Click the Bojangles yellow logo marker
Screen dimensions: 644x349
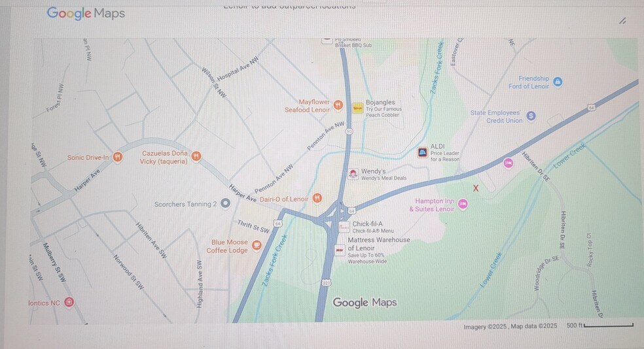coord(358,108)
